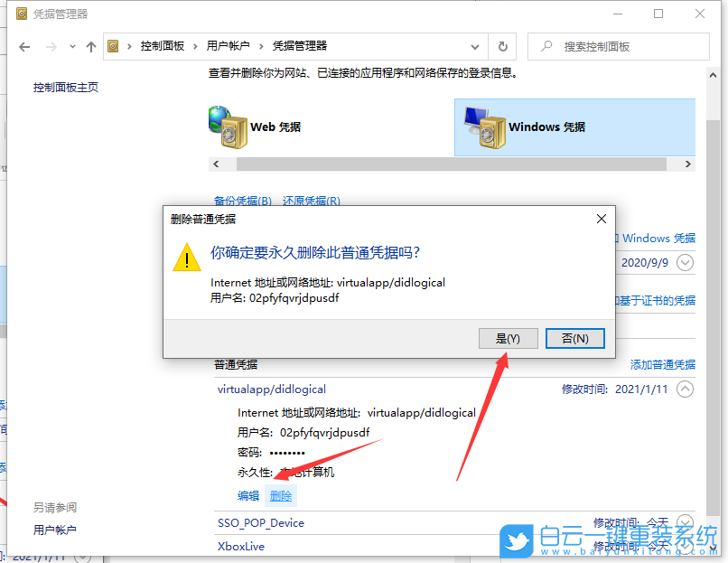Screen dimensions: 728x563
Task: Open the address bar history dropdown
Action: click(474, 47)
